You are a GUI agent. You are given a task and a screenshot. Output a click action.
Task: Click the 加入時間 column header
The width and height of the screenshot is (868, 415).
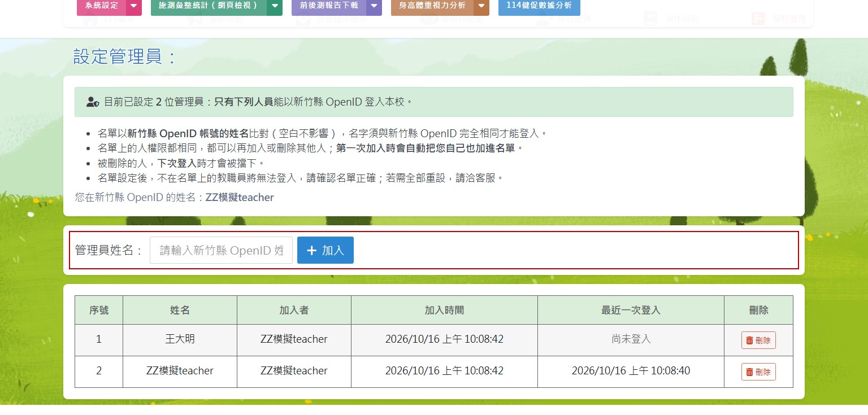tap(444, 310)
